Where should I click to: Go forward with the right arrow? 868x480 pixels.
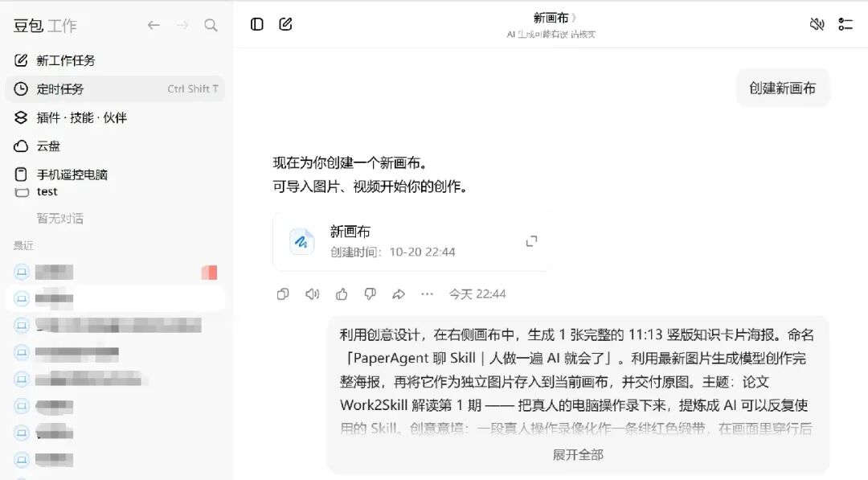point(182,25)
